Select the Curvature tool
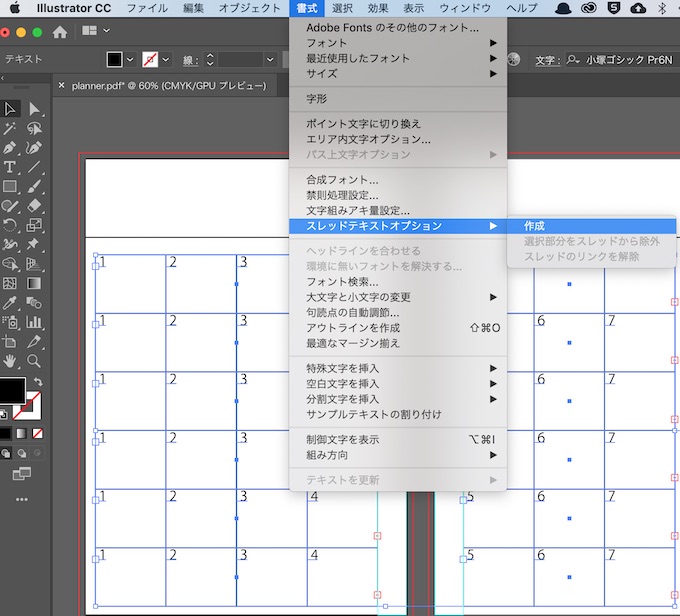The width and height of the screenshot is (680, 616). 35,148
